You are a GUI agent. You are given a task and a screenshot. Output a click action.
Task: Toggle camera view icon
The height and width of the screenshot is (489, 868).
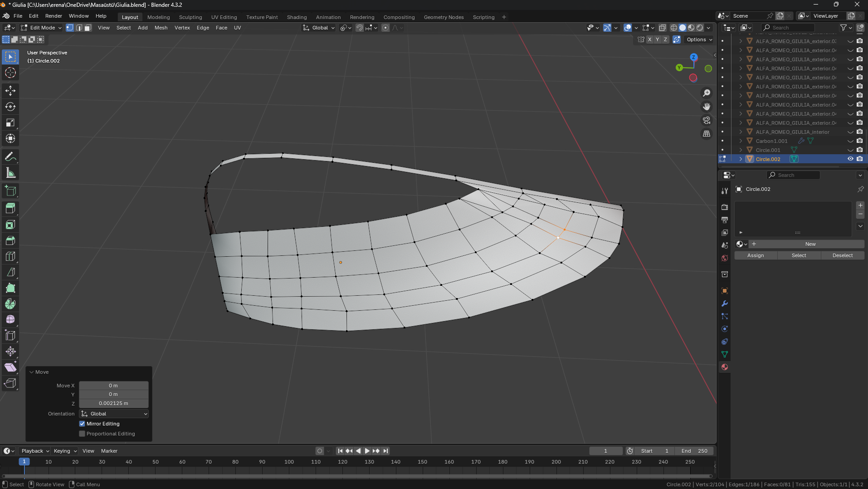pos(707,120)
